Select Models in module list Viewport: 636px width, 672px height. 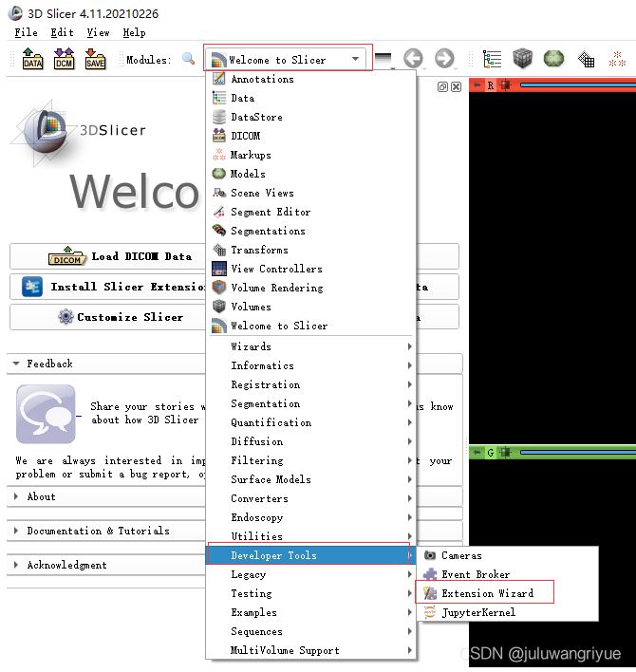click(310, 174)
